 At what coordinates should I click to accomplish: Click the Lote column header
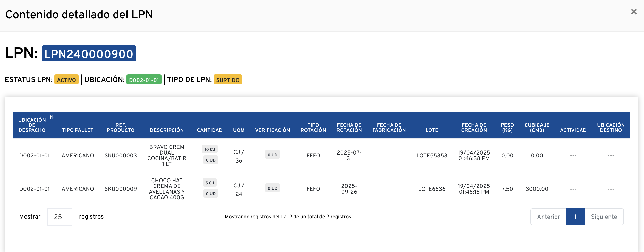[432, 130]
